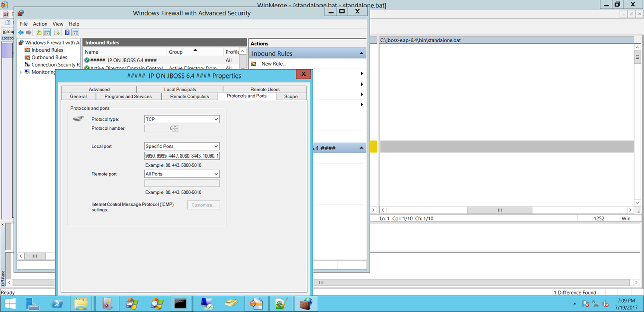Open the Help menu in the firewall window
Image resolution: width=644 pixels, height=312 pixels.
tap(74, 24)
